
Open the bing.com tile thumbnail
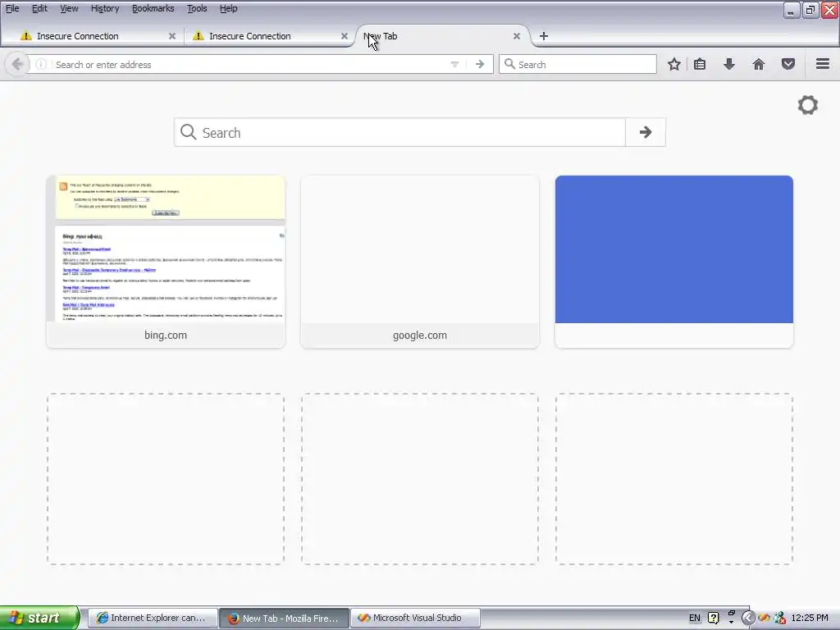tap(166, 249)
